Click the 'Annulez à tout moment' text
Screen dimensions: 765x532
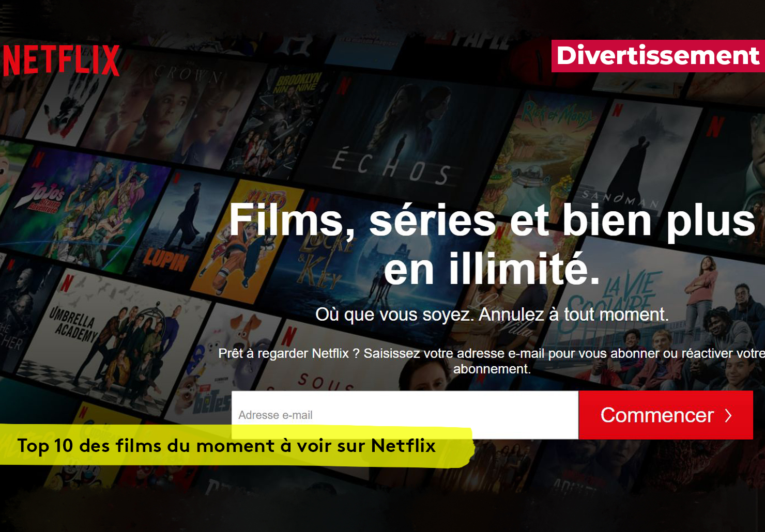tap(574, 315)
